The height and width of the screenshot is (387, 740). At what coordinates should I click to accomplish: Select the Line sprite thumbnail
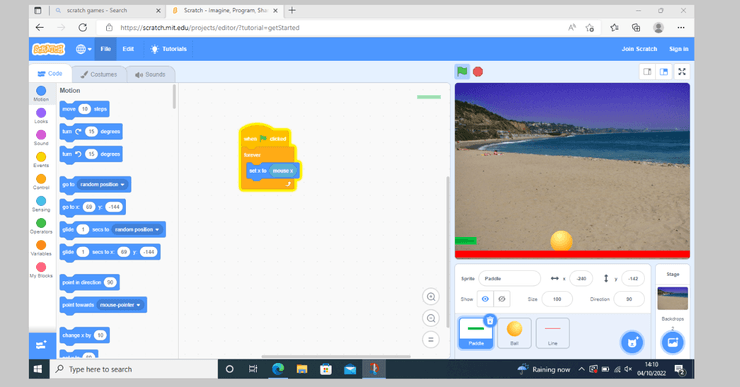click(553, 333)
